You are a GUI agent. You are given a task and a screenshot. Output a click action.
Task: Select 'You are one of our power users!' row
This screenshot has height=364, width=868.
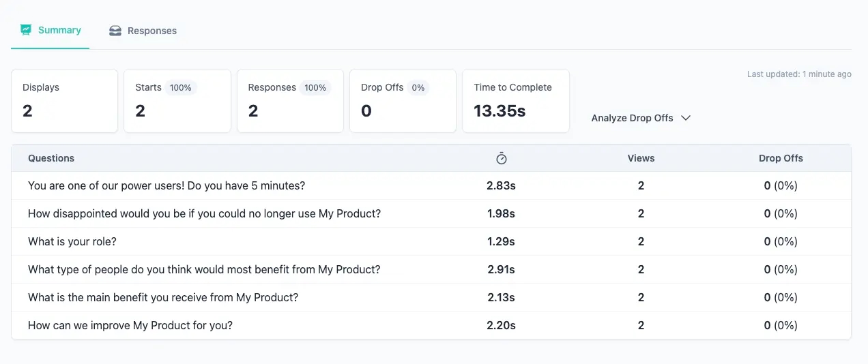[x=431, y=185]
